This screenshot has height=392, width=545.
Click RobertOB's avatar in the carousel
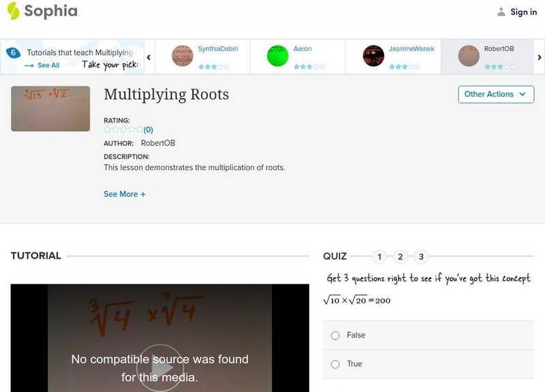pos(468,55)
